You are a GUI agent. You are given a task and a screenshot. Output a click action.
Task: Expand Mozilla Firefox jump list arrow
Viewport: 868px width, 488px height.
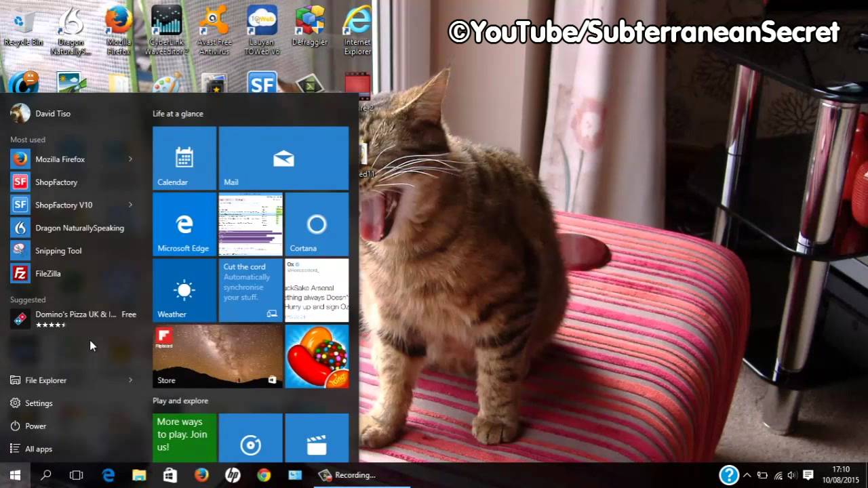(x=130, y=159)
